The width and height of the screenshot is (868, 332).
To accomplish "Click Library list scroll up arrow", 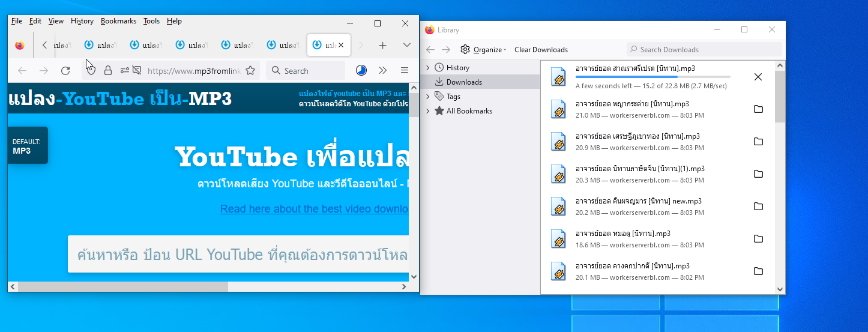I will [780, 65].
